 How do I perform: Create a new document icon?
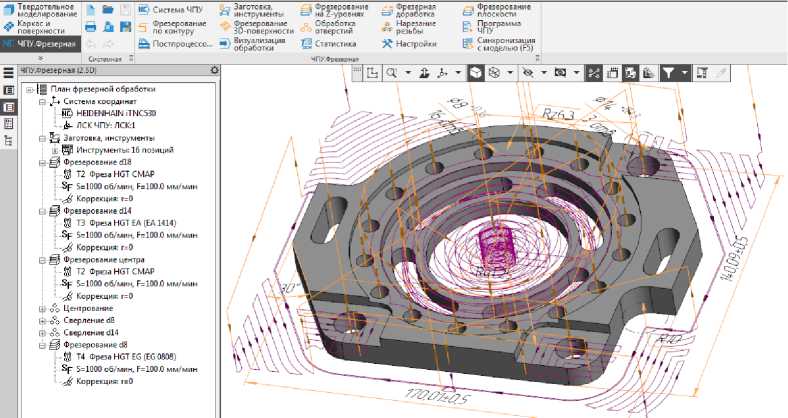(90, 10)
